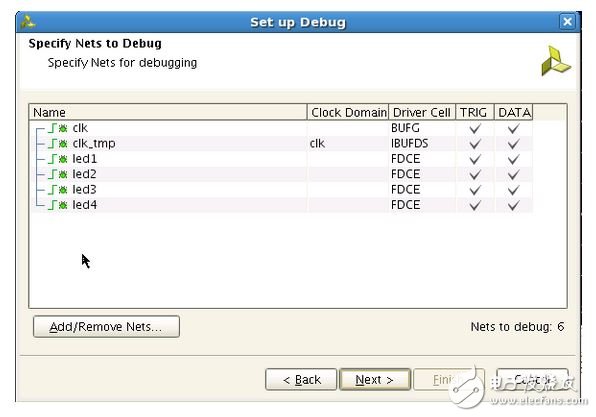Toggle the TRIG checkmark for led4
The height and width of the screenshot is (417, 596).
click(x=475, y=205)
